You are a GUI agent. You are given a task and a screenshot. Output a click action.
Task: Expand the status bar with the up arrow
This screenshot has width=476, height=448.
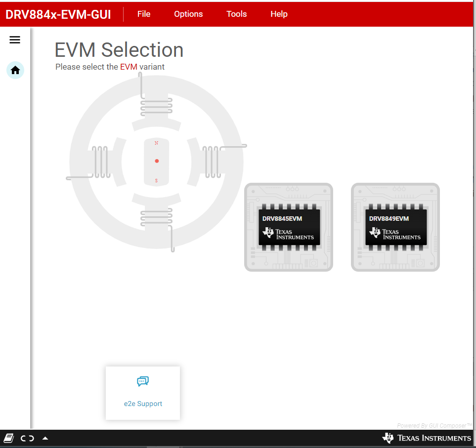(45, 438)
